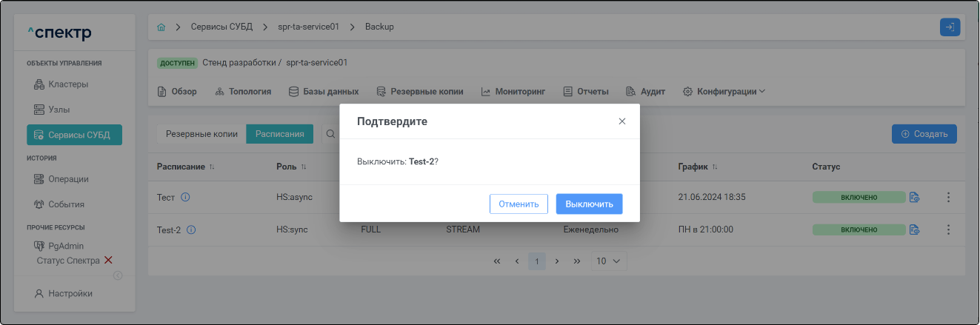980x325 pixels.
Task: Expand the Конфигурации dropdown menu
Action: [724, 92]
